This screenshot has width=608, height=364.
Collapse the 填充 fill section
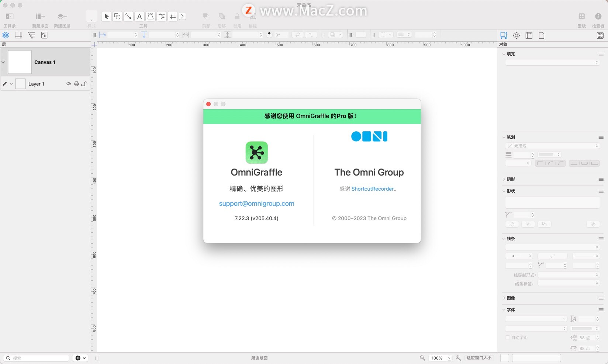[504, 54]
